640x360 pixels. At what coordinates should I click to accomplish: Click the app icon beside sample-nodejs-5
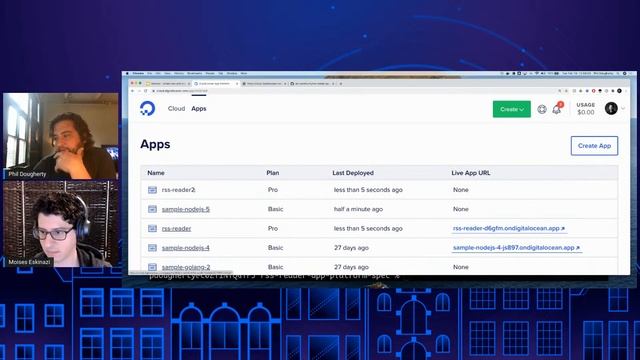click(x=152, y=209)
